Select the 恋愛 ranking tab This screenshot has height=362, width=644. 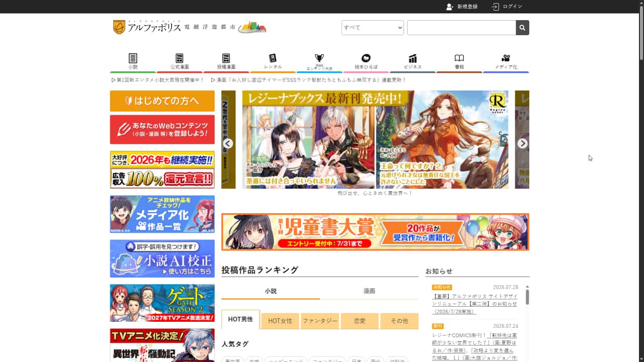pos(360,321)
